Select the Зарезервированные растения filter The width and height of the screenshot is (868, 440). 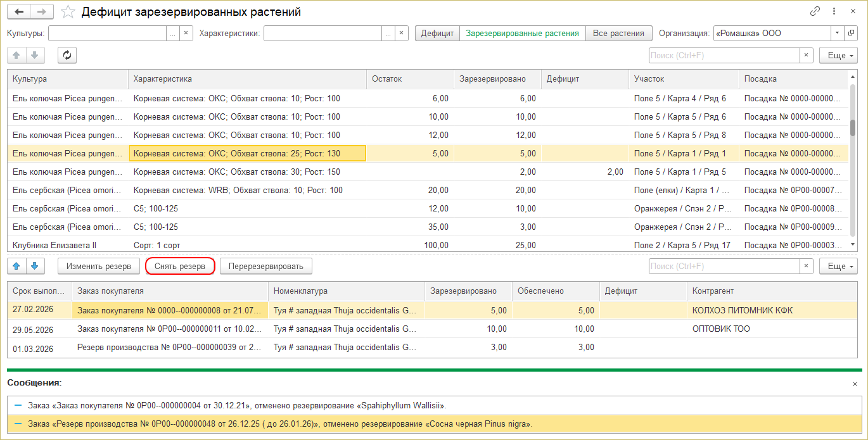pos(522,34)
